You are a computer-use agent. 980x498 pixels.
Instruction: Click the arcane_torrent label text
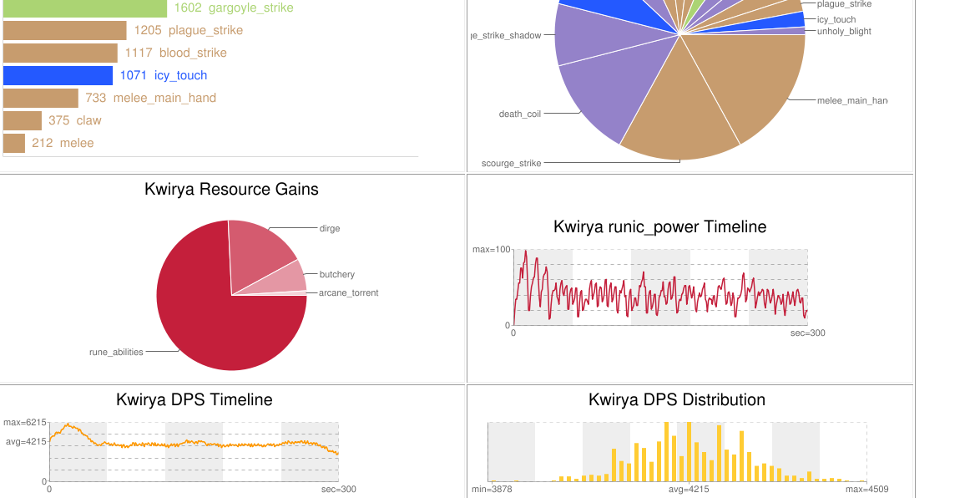pyautogui.click(x=348, y=293)
